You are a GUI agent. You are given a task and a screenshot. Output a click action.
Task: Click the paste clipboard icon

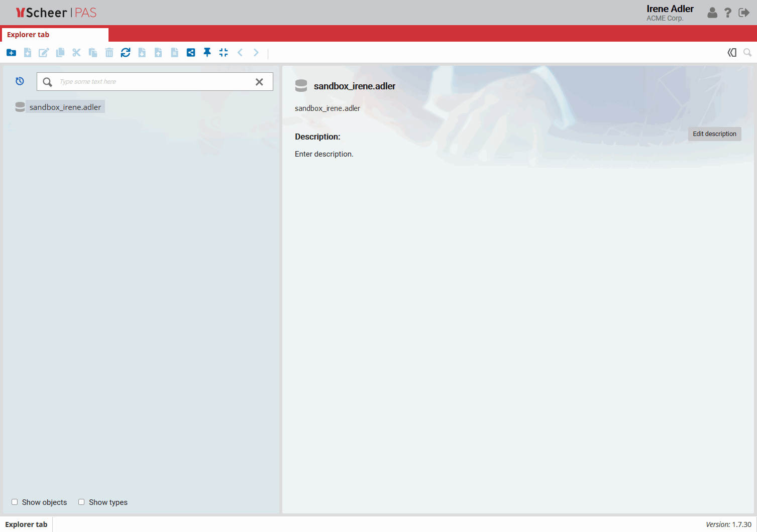pos(93,53)
